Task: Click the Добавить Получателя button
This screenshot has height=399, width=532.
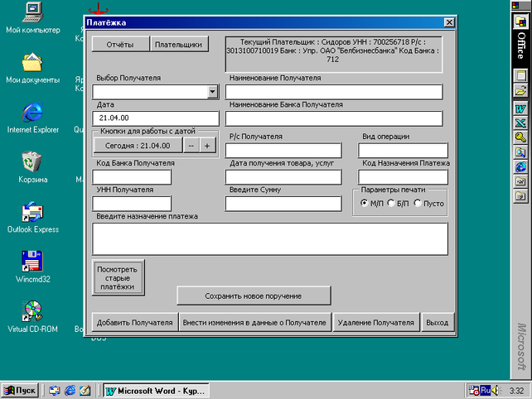Action: pos(135,322)
